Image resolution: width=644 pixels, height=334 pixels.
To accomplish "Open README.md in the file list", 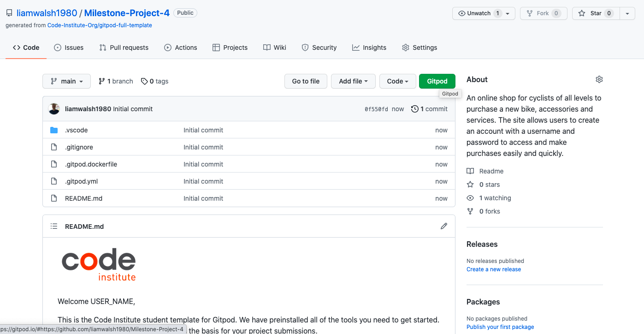I will pos(83,198).
